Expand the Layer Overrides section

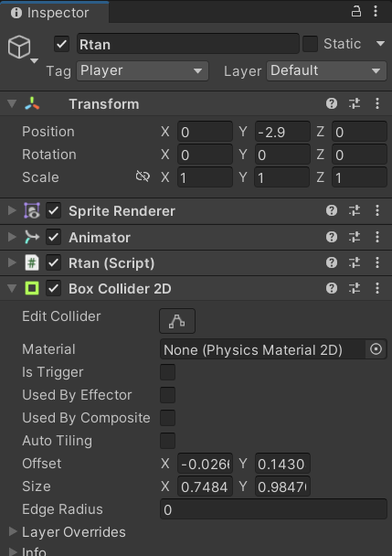[13, 531]
